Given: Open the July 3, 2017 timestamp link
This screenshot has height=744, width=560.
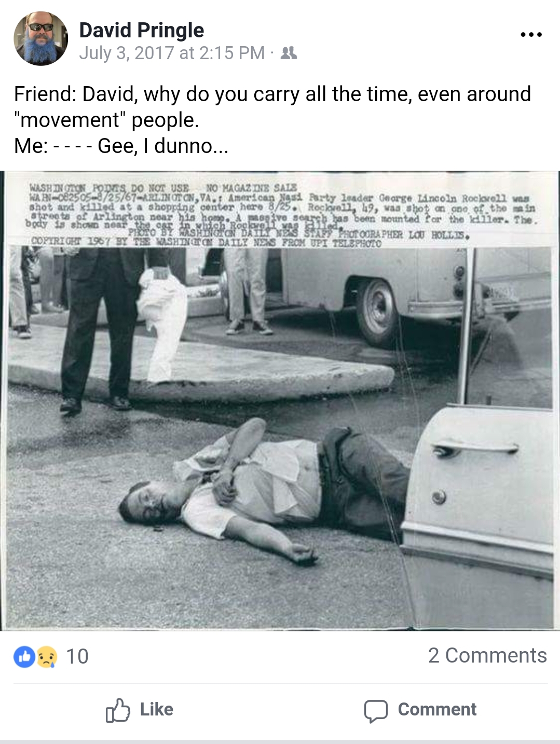Looking at the screenshot, I should [172, 53].
